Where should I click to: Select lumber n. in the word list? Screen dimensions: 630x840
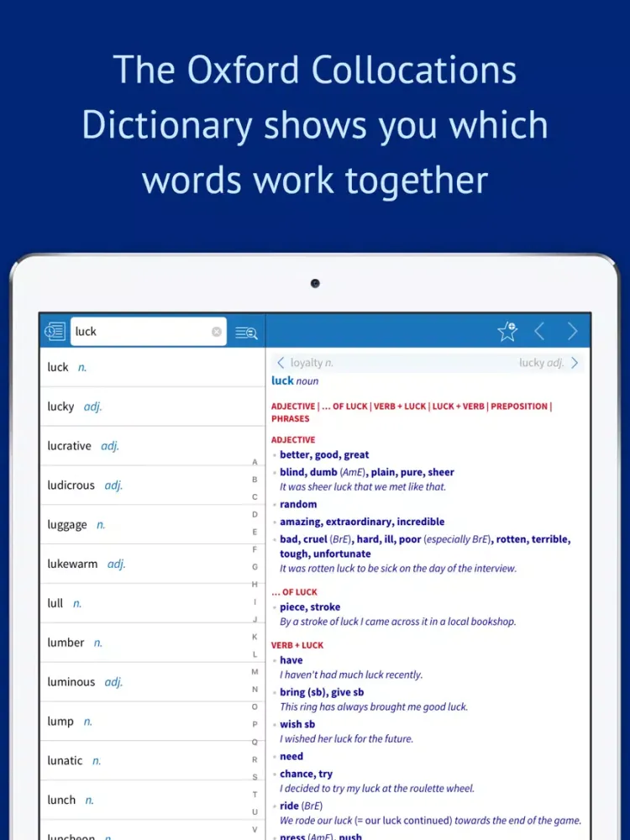coord(152,643)
